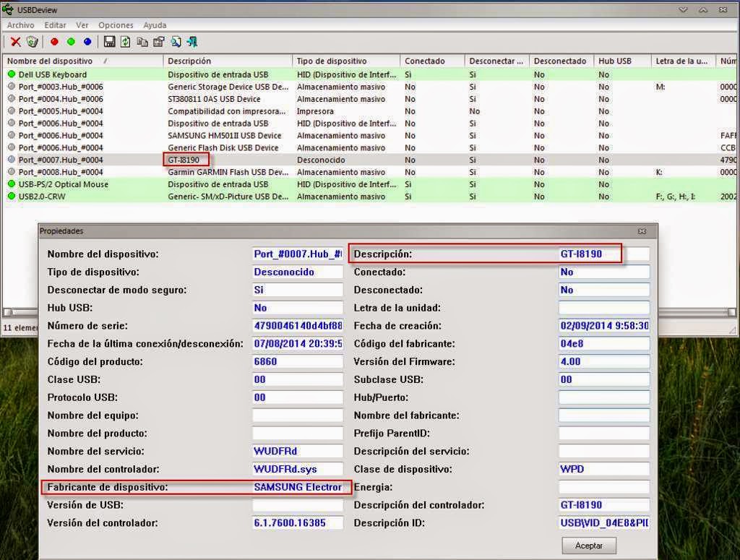The image size is (740, 560).
Task: Open the Ver menu
Action: click(82, 25)
